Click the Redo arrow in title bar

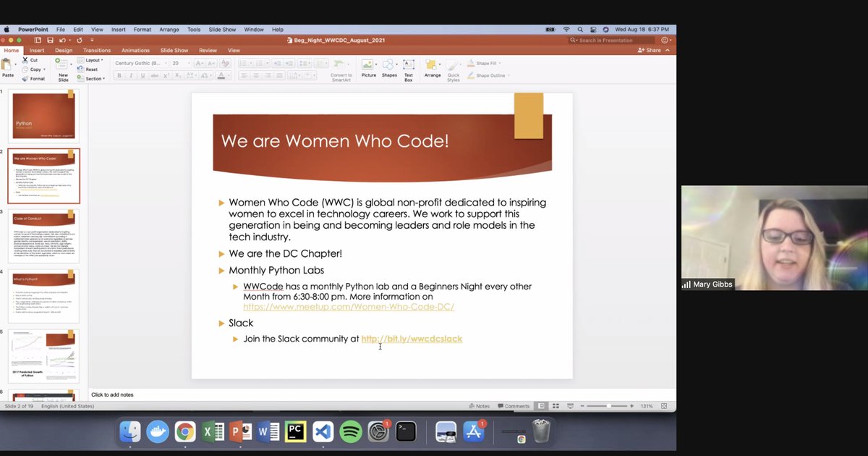[80, 40]
